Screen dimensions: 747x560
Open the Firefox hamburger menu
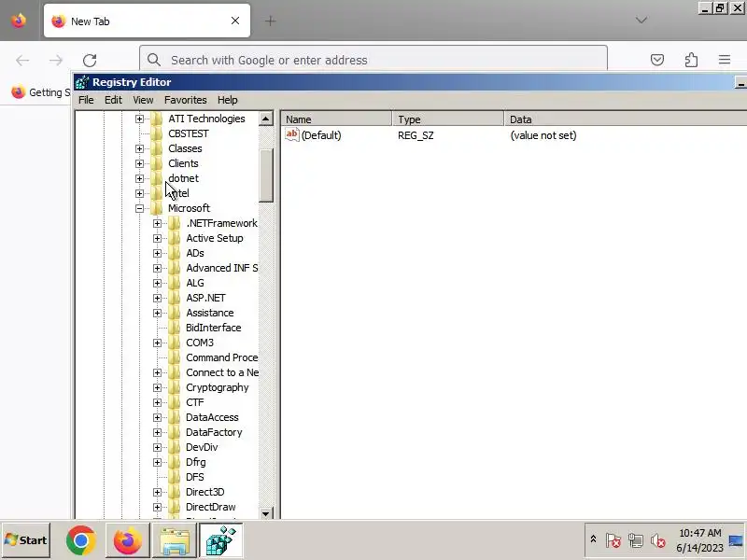tap(725, 60)
